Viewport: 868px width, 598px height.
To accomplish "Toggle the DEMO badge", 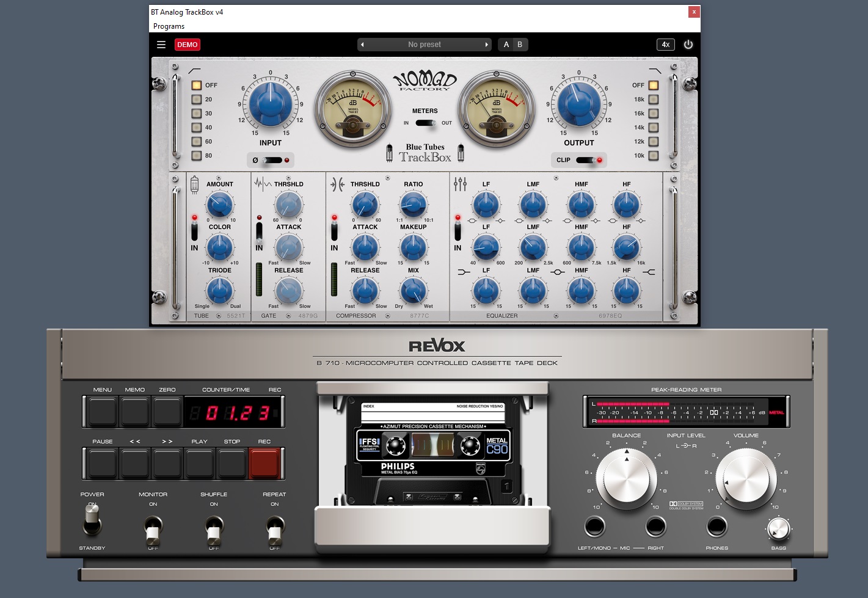I will [x=188, y=45].
